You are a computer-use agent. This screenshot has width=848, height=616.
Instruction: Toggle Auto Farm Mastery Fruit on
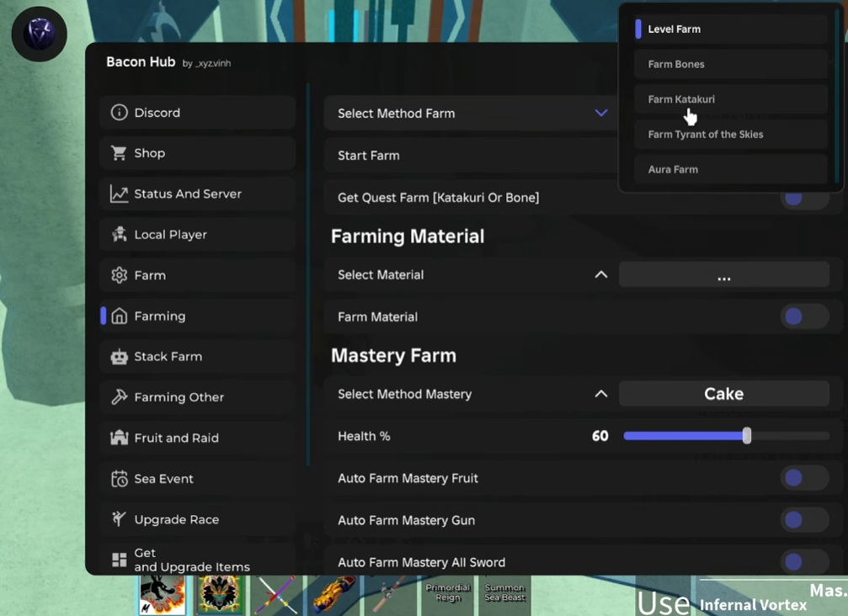803,478
